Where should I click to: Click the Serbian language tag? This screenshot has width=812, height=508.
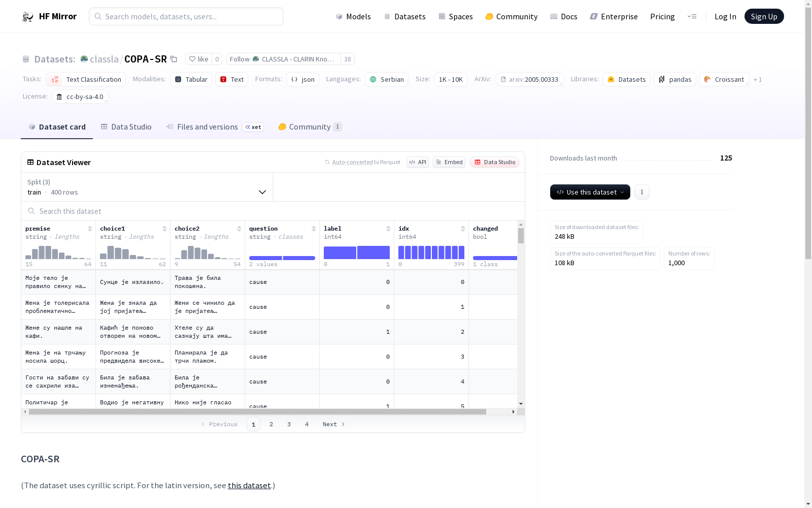click(387, 79)
